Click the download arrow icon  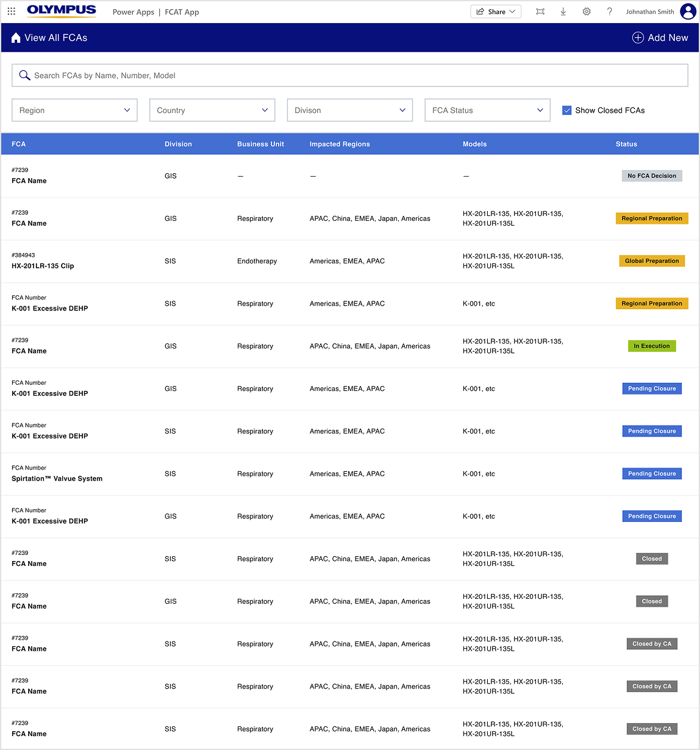point(563,12)
